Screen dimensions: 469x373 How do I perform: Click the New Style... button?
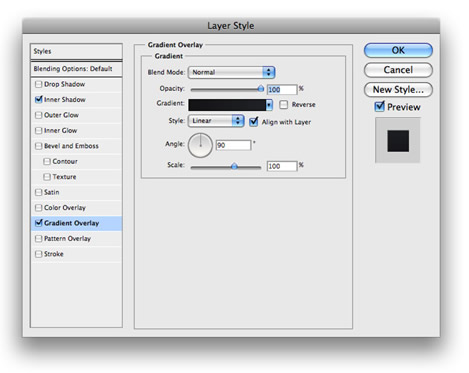point(398,90)
